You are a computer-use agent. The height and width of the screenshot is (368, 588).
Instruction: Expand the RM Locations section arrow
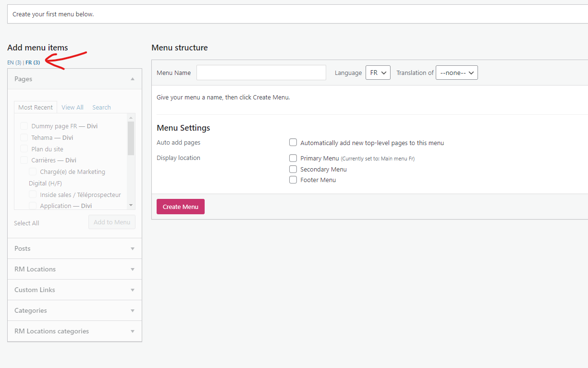pyautogui.click(x=133, y=270)
